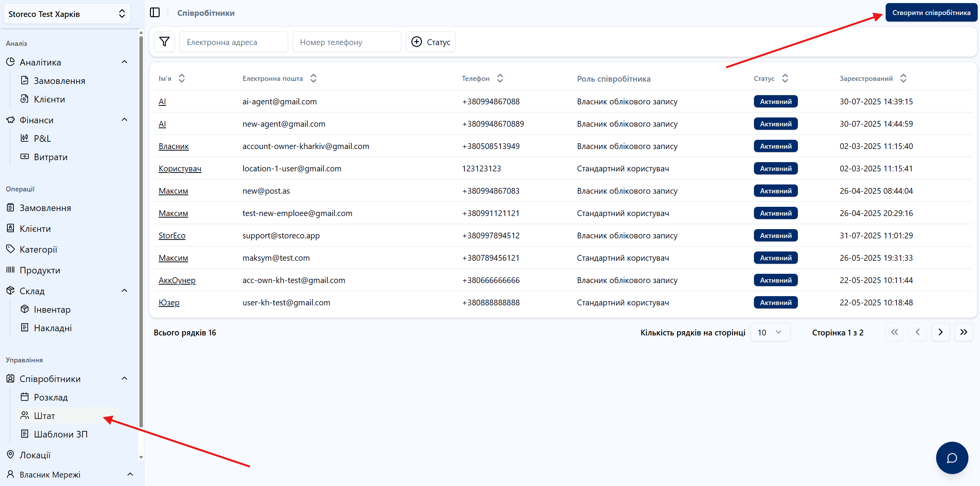The width and height of the screenshot is (980, 486).
Task: Open Локації in the sidebar
Action: (35, 455)
